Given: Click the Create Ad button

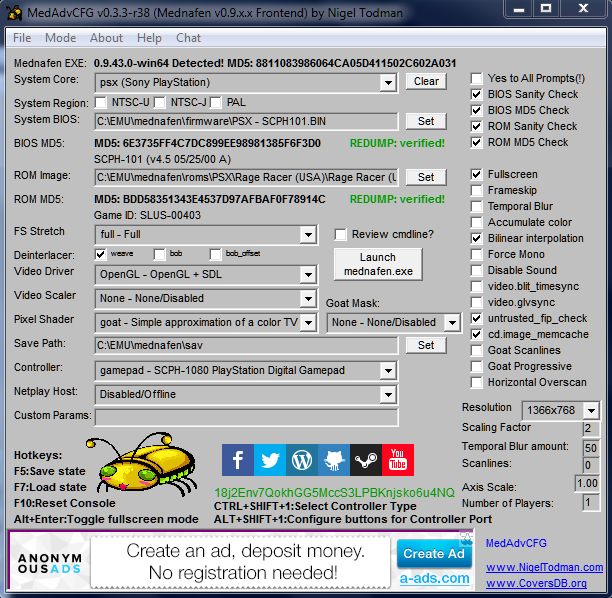Looking at the screenshot, I should (x=434, y=554).
